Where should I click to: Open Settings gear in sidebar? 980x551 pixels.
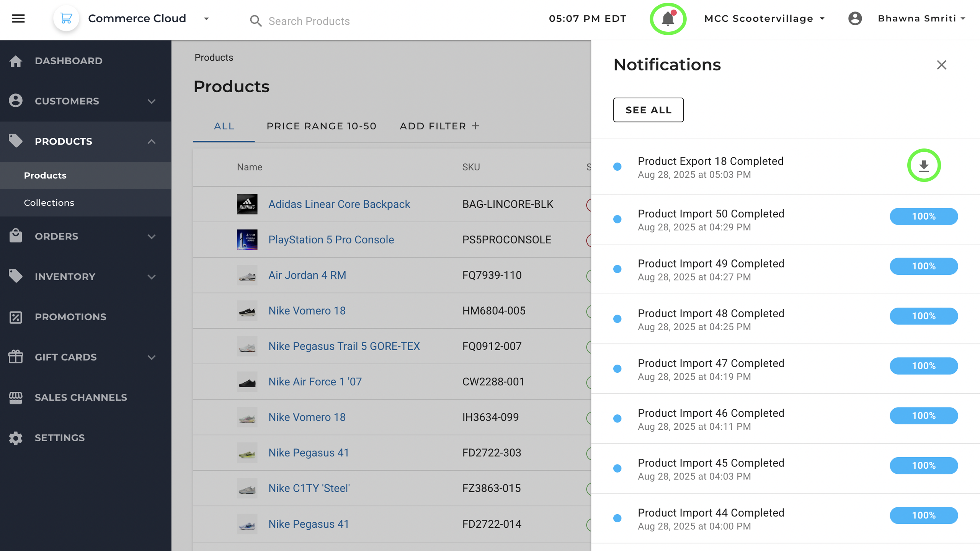16,438
